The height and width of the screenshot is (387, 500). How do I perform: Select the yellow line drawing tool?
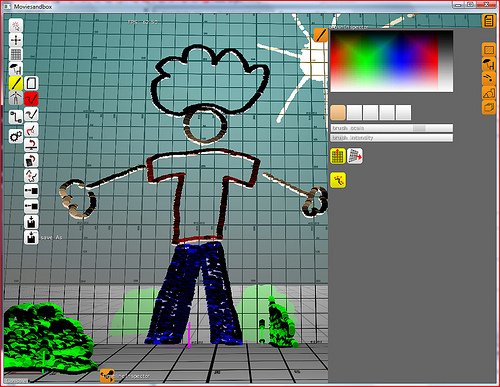[16, 83]
